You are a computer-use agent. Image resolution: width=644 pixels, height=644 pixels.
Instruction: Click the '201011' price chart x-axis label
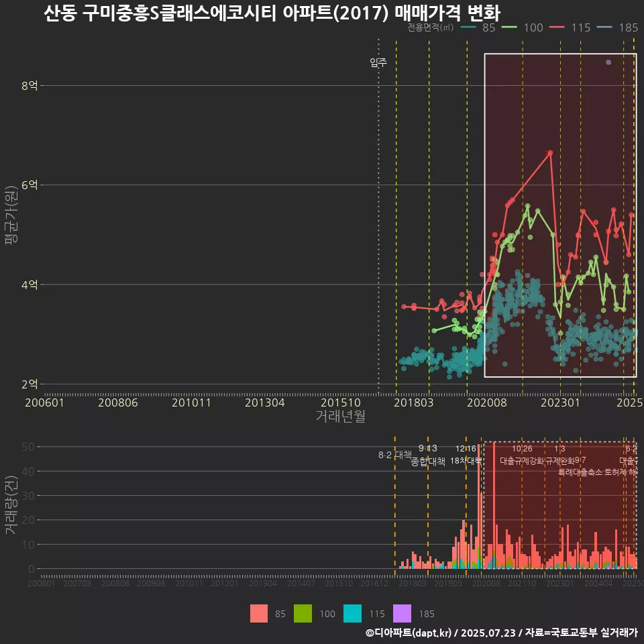(191, 402)
